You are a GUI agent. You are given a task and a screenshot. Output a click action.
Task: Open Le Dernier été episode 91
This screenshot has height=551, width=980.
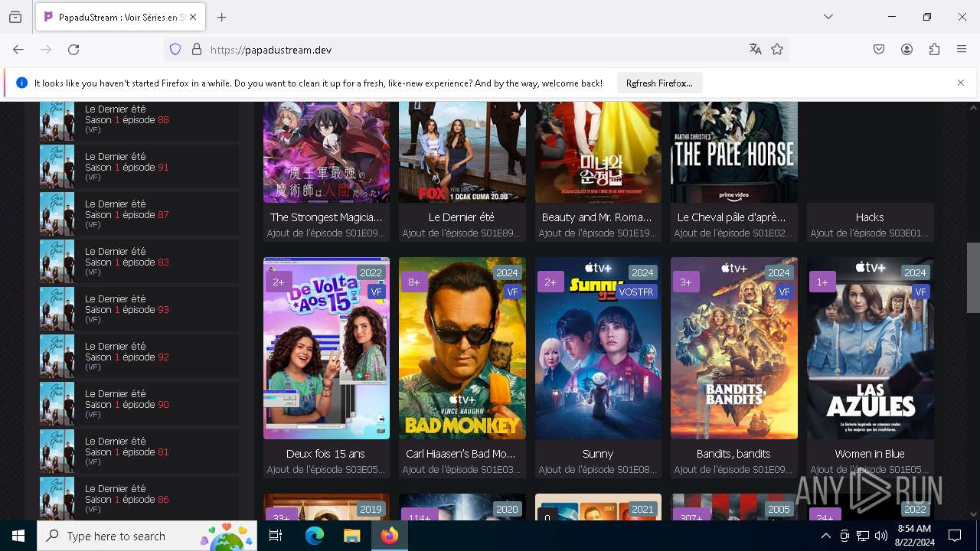(139, 167)
